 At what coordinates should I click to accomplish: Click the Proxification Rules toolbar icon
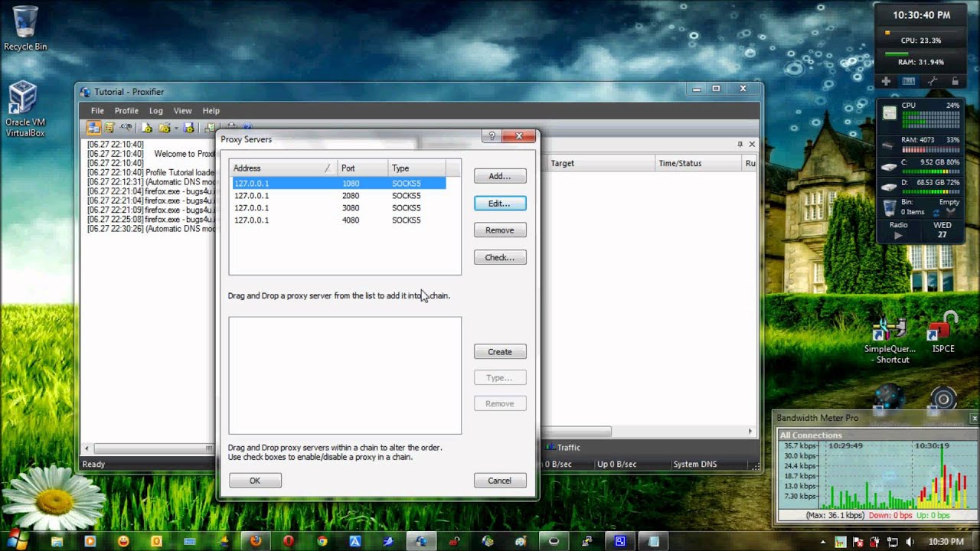[x=109, y=128]
